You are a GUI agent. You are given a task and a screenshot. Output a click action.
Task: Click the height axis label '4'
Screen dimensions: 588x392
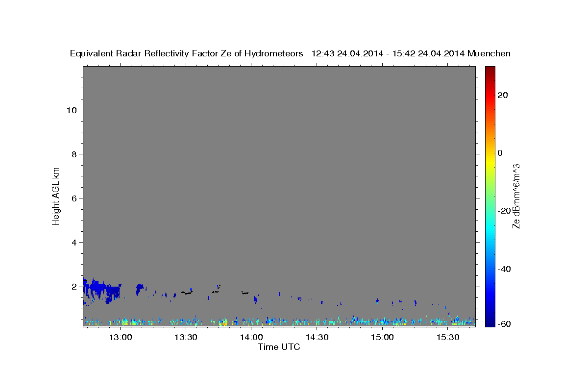coord(73,242)
